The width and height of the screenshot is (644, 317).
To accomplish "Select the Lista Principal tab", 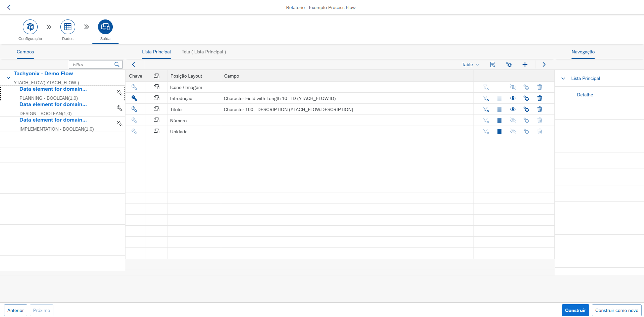I will point(156,52).
